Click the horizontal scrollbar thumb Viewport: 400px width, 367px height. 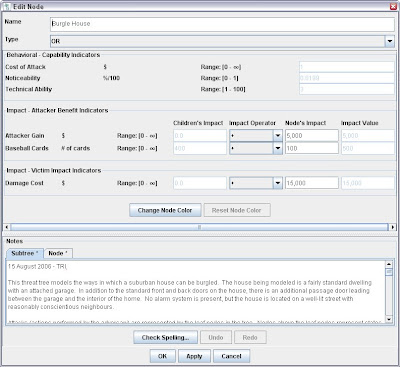tap(199, 227)
